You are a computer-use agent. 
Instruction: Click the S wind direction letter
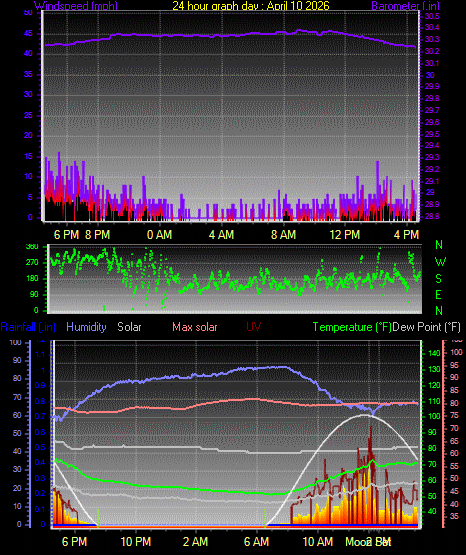438,279
